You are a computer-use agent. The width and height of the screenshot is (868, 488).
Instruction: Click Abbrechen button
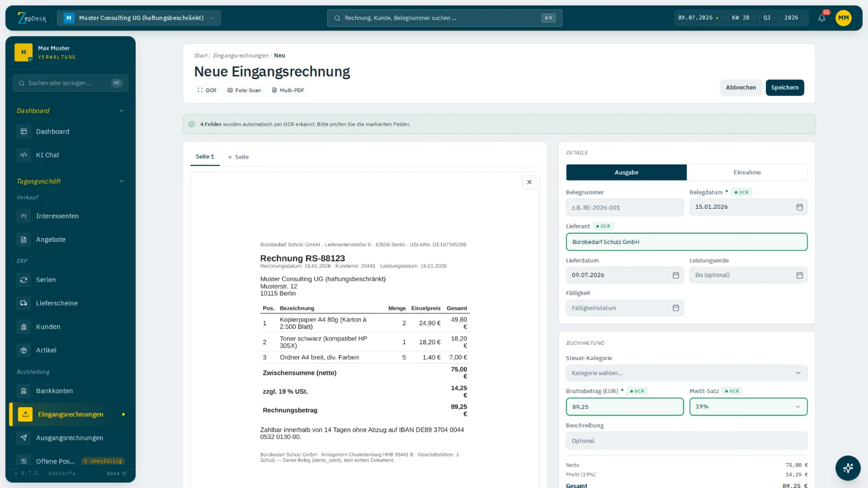[x=741, y=87]
